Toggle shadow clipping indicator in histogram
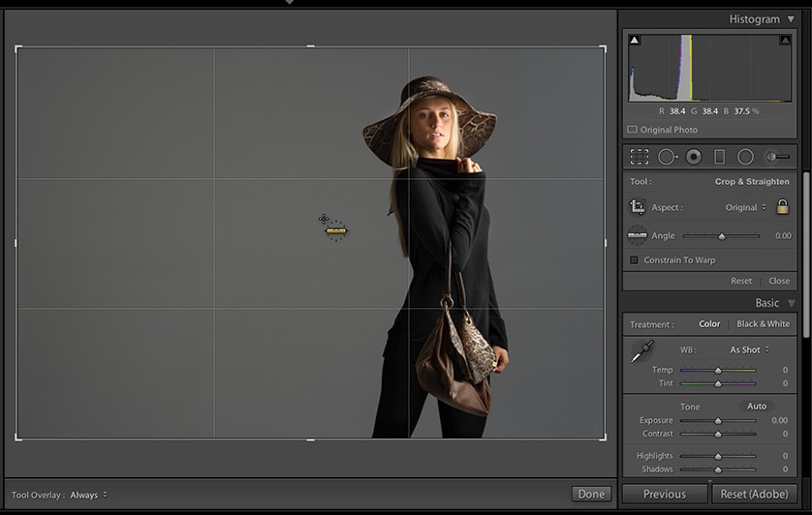 point(635,40)
